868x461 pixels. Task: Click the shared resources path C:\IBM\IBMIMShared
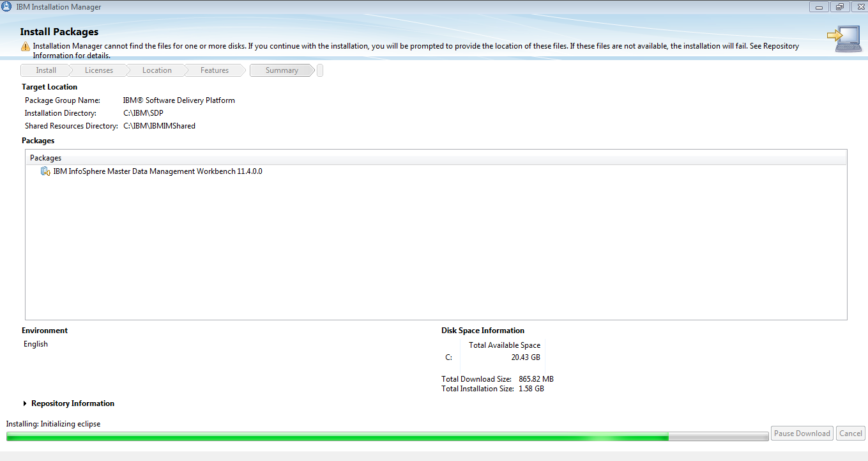[x=159, y=126]
